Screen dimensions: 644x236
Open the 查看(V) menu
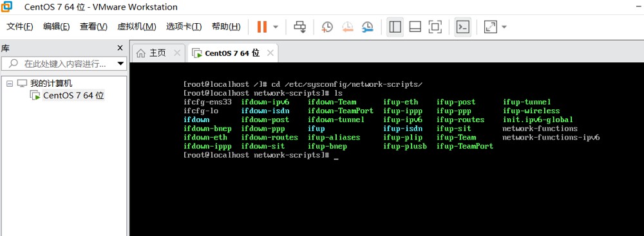click(x=93, y=26)
